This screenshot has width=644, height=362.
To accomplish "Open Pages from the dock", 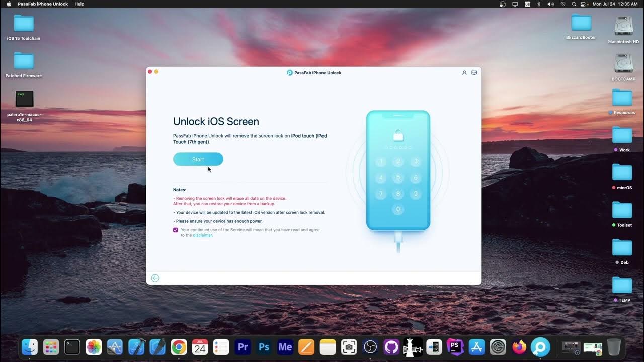I will coord(306,347).
